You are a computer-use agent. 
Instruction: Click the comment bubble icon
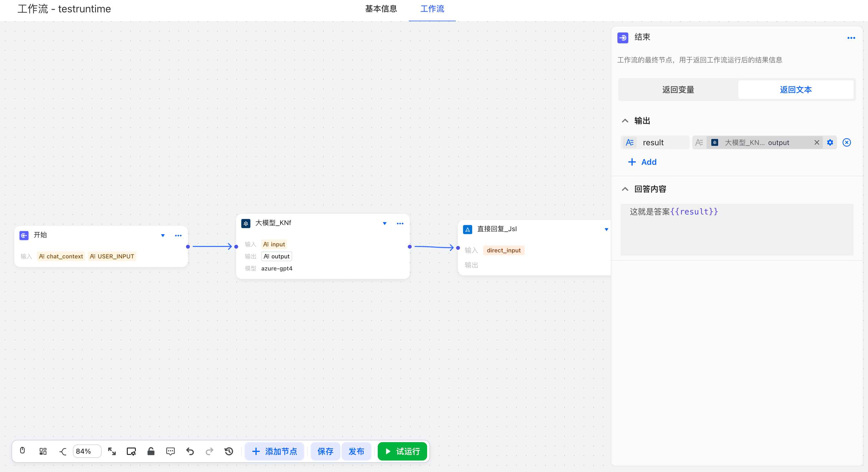tap(170, 451)
